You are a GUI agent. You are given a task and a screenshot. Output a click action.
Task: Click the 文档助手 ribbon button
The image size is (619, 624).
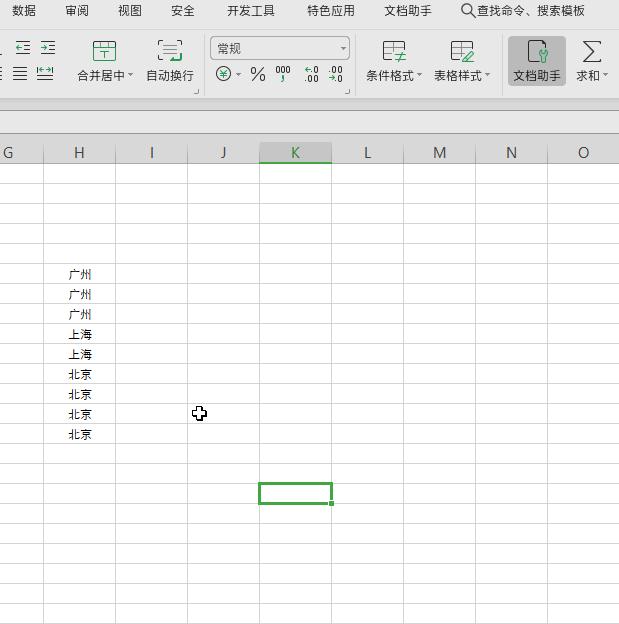(x=537, y=61)
